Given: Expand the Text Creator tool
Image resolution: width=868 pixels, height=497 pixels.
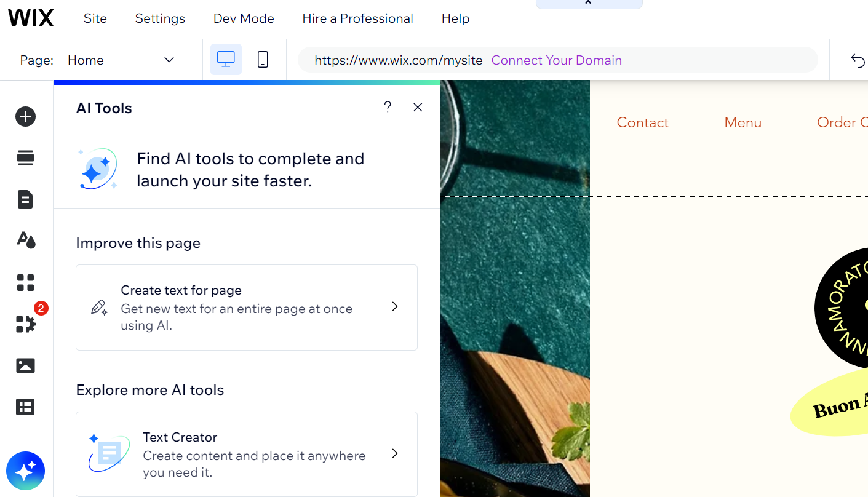Looking at the screenshot, I should [394, 453].
